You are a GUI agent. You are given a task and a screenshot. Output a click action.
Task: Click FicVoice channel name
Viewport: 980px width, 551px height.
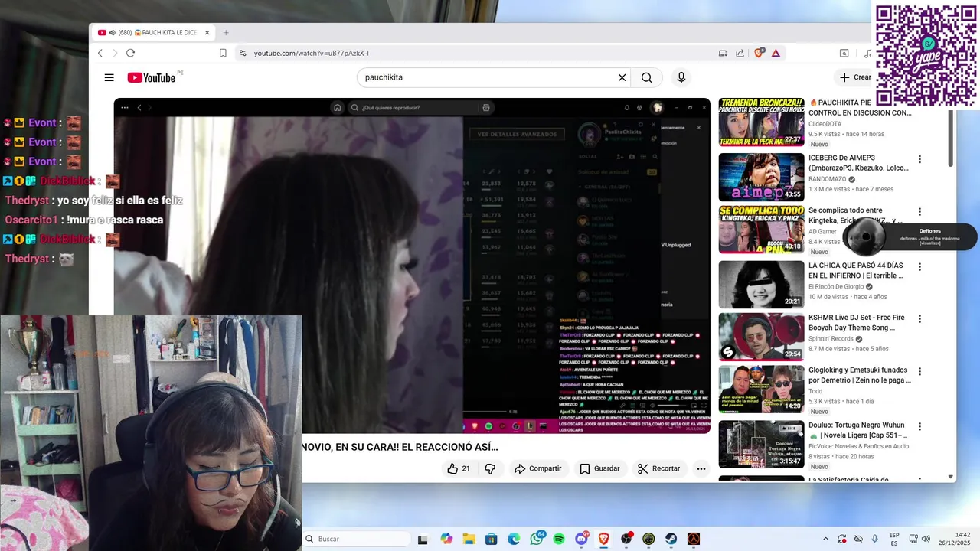[858, 446]
